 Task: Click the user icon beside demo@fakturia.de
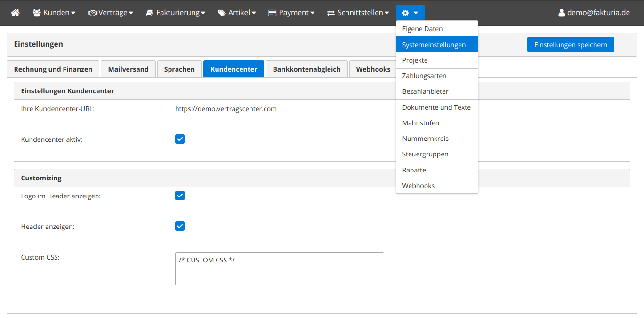[x=561, y=13]
